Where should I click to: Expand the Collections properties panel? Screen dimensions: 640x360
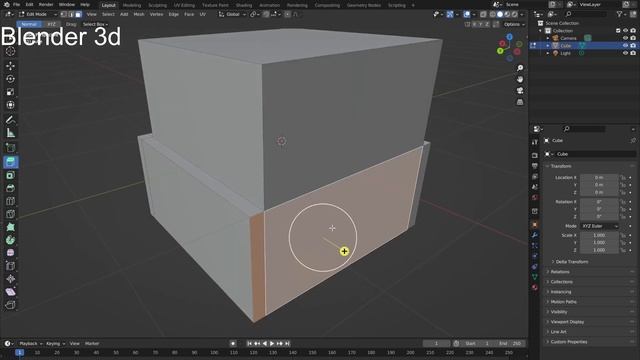pos(590,282)
